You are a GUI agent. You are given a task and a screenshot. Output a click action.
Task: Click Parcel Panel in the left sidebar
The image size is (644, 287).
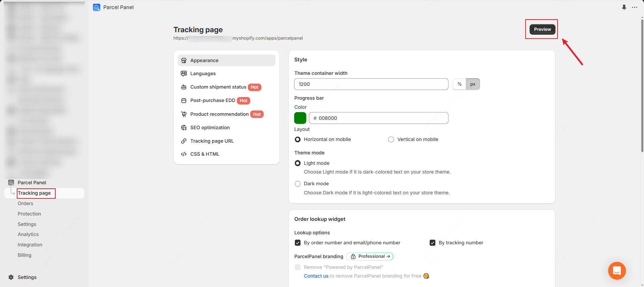[32, 183]
